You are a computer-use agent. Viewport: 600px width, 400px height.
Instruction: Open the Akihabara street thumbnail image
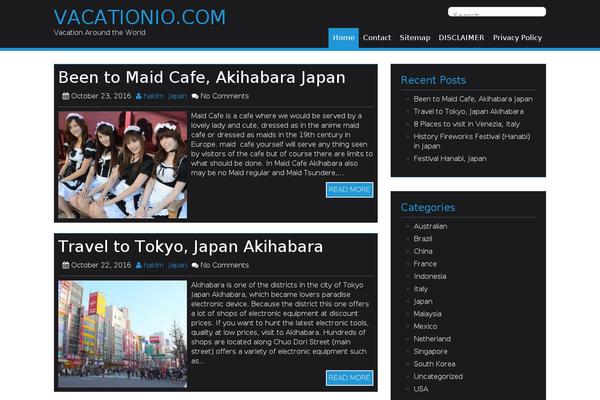click(123, 334)
